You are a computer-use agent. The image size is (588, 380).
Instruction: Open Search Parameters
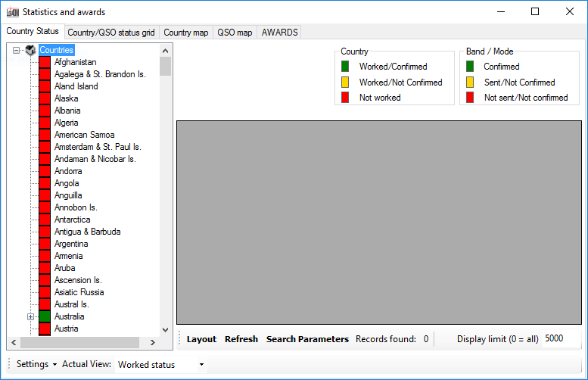point(307,339)
